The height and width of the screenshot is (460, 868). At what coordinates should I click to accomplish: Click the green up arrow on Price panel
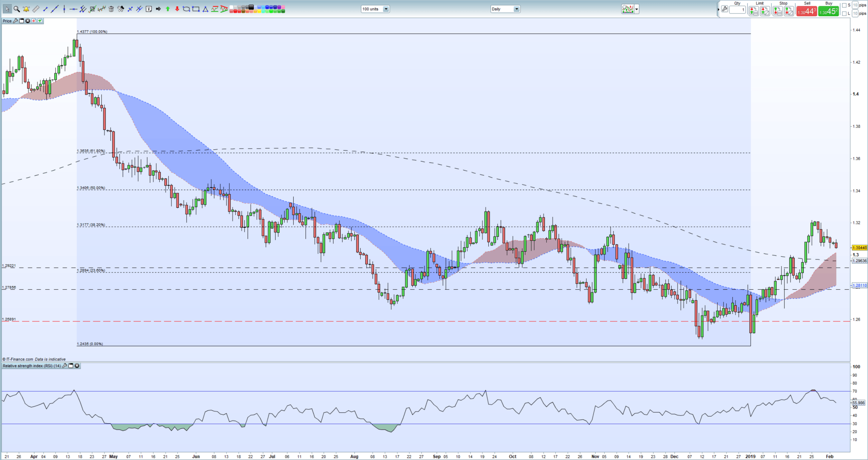coord(40,21)
